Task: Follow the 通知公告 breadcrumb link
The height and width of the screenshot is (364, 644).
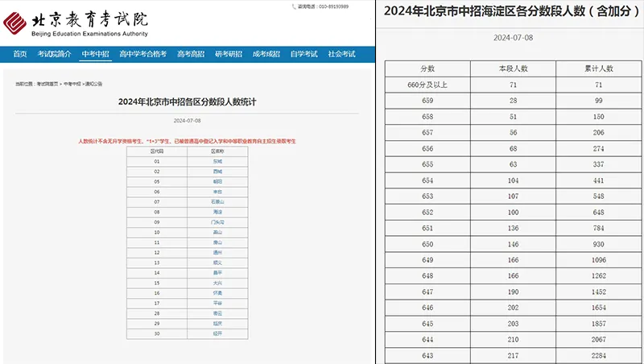Action: click(93, 84)
